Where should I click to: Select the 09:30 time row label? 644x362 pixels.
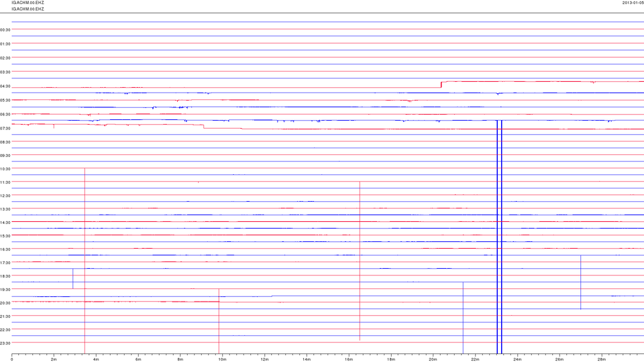click(x=5, y=156)
